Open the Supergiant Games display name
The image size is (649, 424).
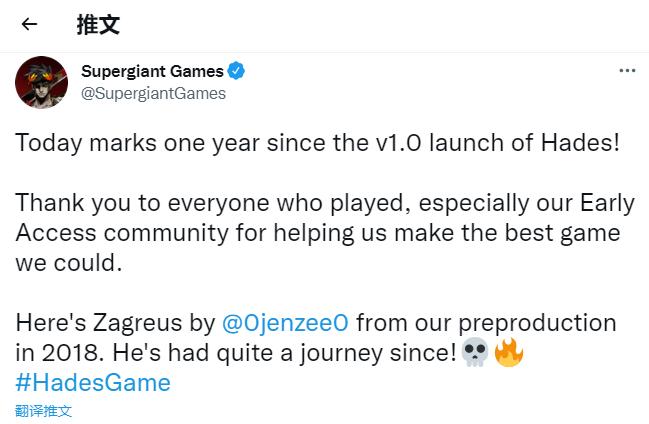152,71
